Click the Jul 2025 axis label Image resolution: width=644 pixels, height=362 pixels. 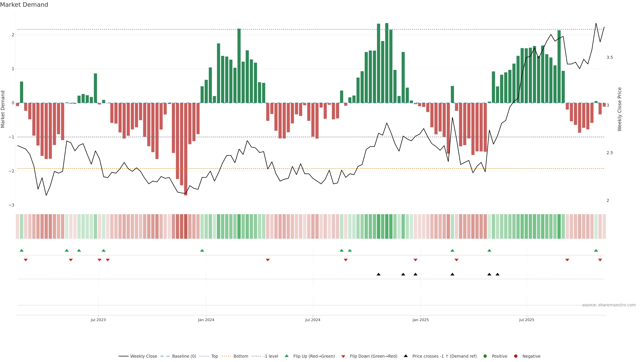pos(526,320)
